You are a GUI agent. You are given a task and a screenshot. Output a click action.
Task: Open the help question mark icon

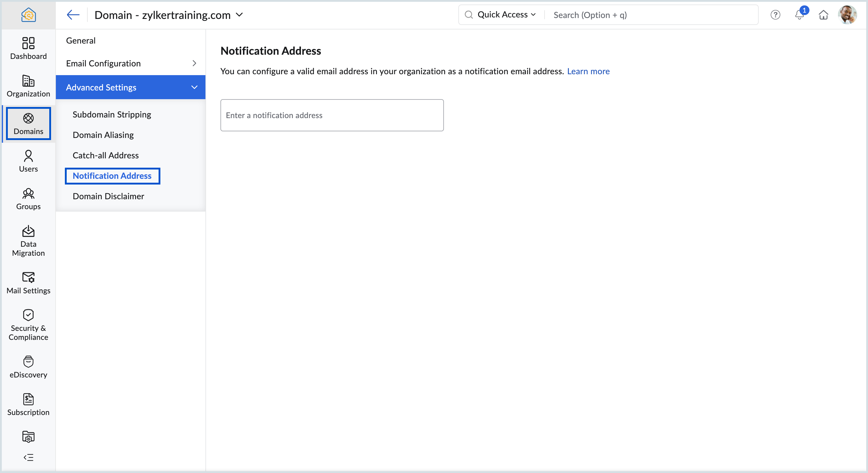tap(775, 15)
